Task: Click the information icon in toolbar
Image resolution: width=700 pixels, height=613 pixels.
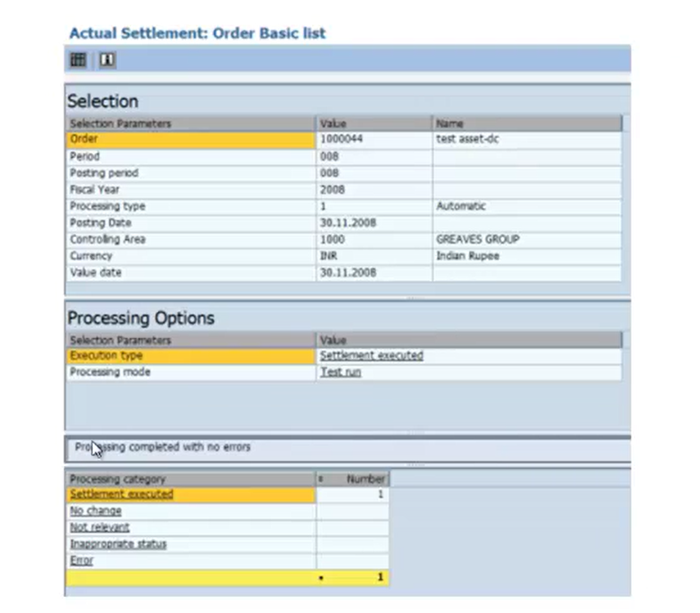Action: 106,59
